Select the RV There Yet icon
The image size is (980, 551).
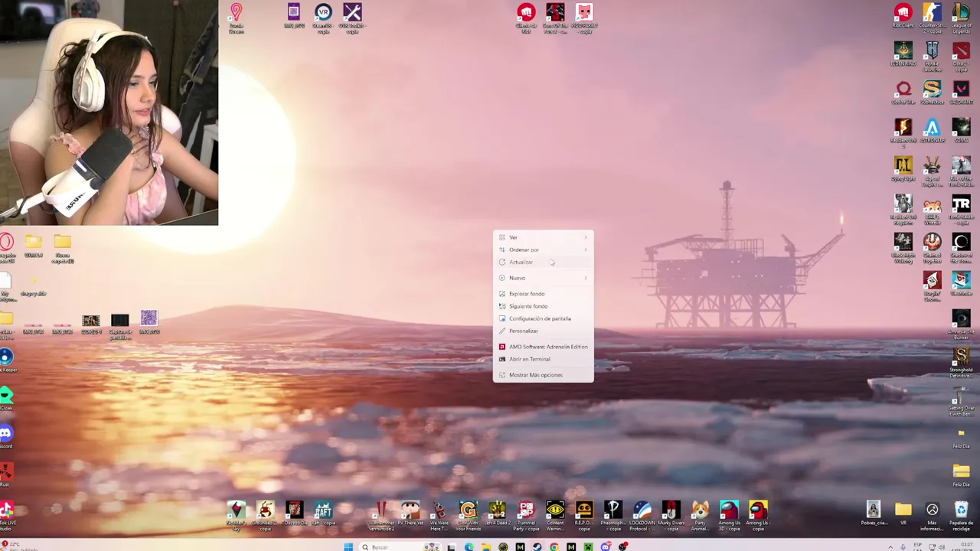(x=410, y=514)
